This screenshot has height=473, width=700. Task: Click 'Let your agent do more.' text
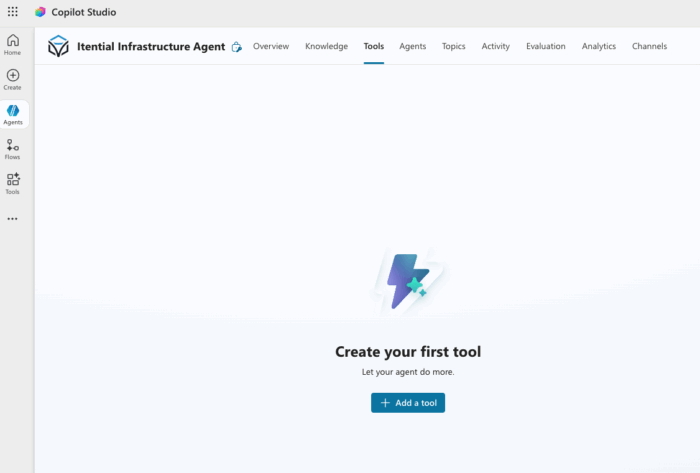point(408,372)
